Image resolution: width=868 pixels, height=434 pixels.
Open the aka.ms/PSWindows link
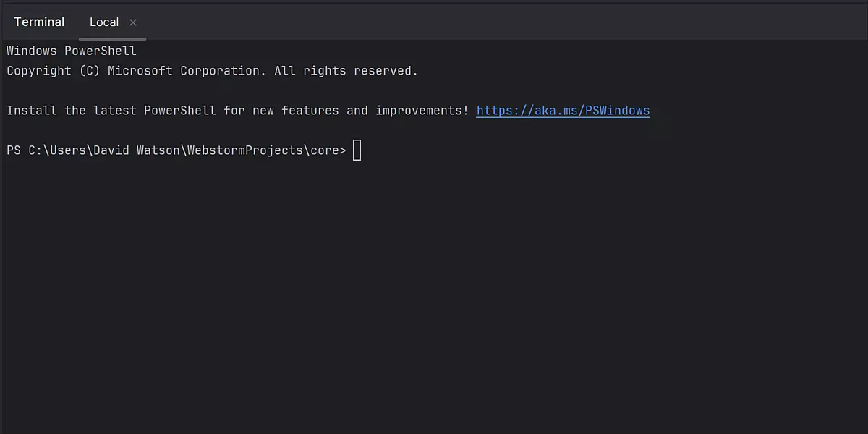pyautogui.click(x=563, y=111)
